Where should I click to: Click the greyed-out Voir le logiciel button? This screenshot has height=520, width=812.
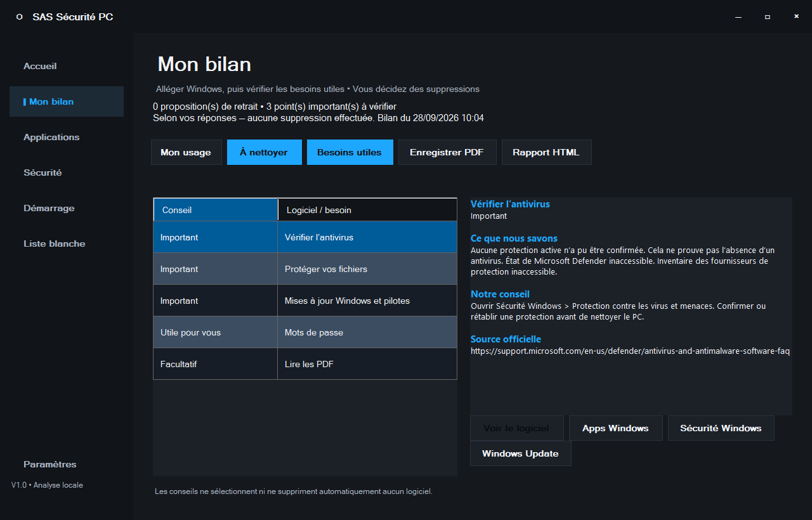pos(516,428)
